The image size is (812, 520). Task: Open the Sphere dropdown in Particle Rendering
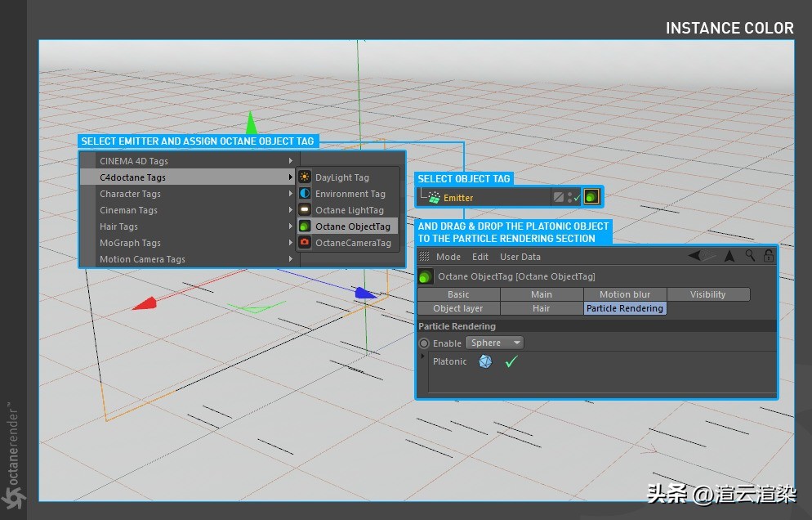tap(494, 343)
